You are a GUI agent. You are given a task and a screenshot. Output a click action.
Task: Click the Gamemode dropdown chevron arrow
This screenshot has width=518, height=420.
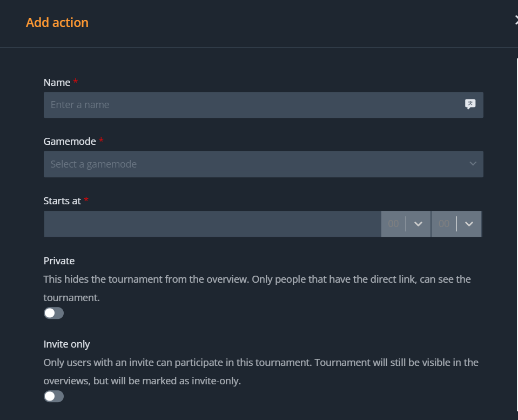click(x=473, y=164)
